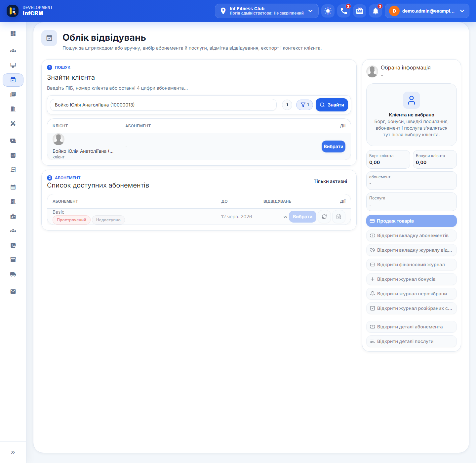
Task: Open the archive box sidebar icon
Action: 13,260
